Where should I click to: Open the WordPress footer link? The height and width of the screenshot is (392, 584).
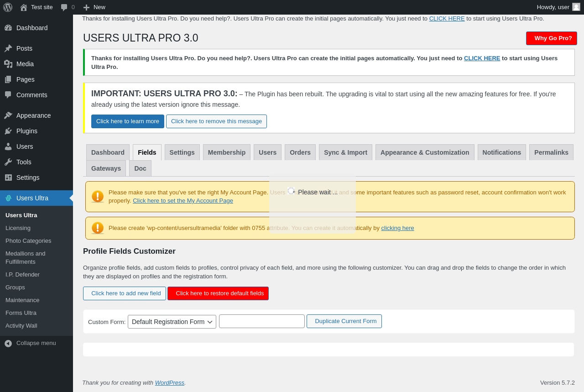(170, 383)
